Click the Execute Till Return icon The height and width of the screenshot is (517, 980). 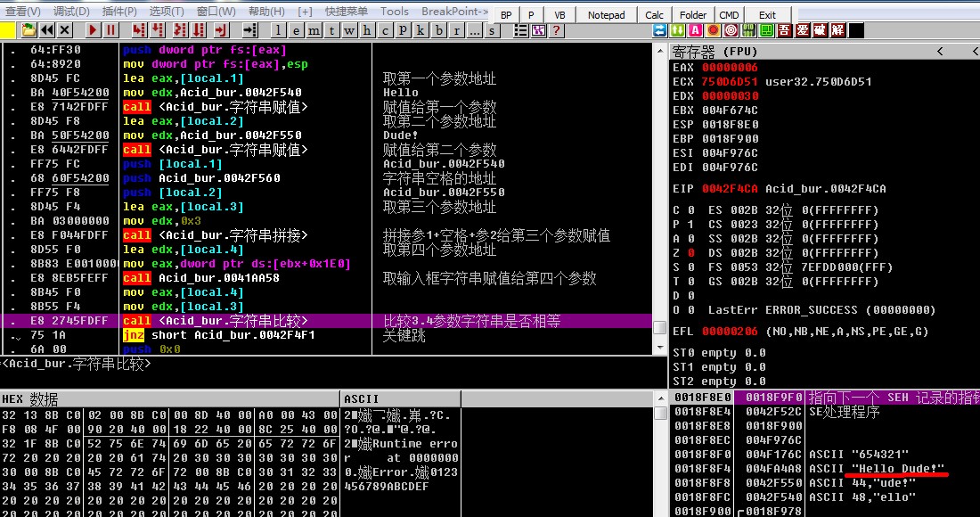coord(221,30)
